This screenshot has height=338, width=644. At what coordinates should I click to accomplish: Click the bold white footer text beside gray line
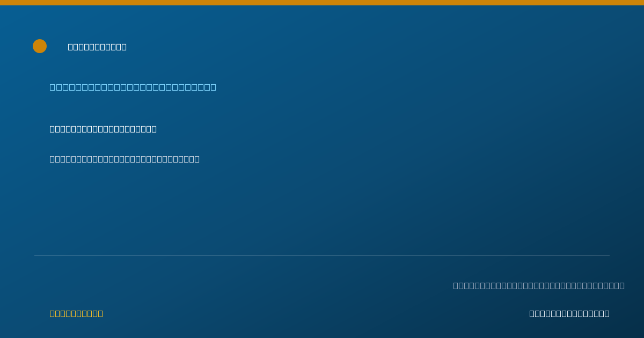pyautogui.click(x=569, y=313)
